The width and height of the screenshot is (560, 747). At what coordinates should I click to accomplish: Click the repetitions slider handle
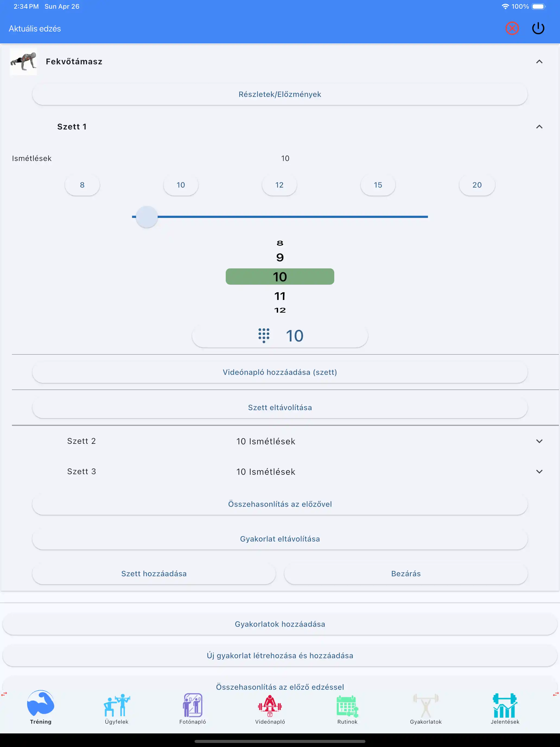(147, 217)
